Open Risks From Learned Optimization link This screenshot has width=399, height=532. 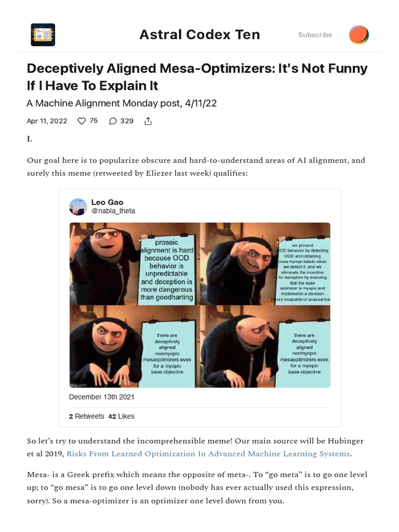click(x=208, y=454)
